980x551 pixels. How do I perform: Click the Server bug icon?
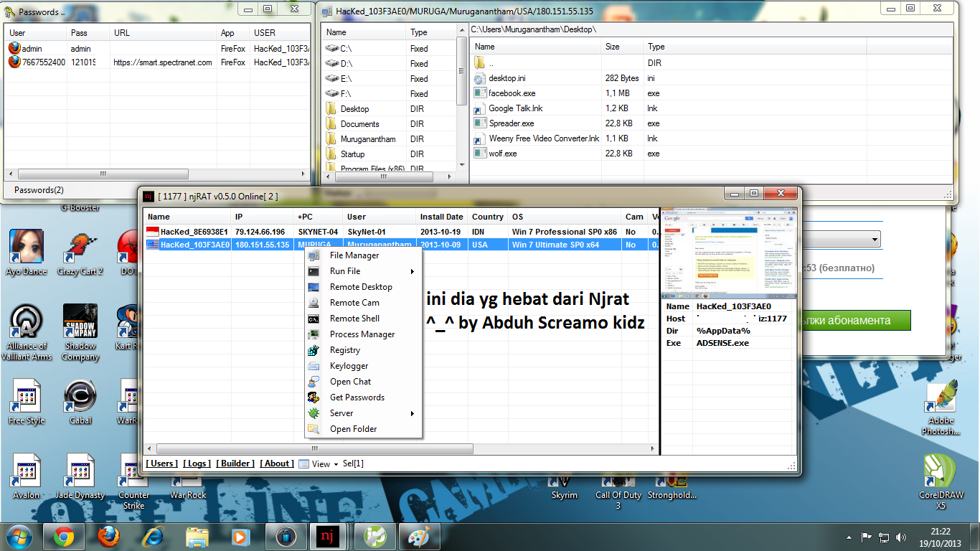tap(314, 413)
